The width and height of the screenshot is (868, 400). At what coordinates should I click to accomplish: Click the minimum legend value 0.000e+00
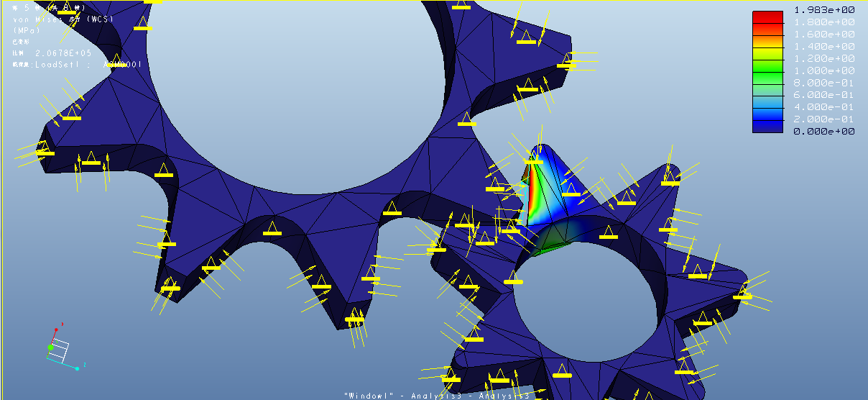coord(823,131)
